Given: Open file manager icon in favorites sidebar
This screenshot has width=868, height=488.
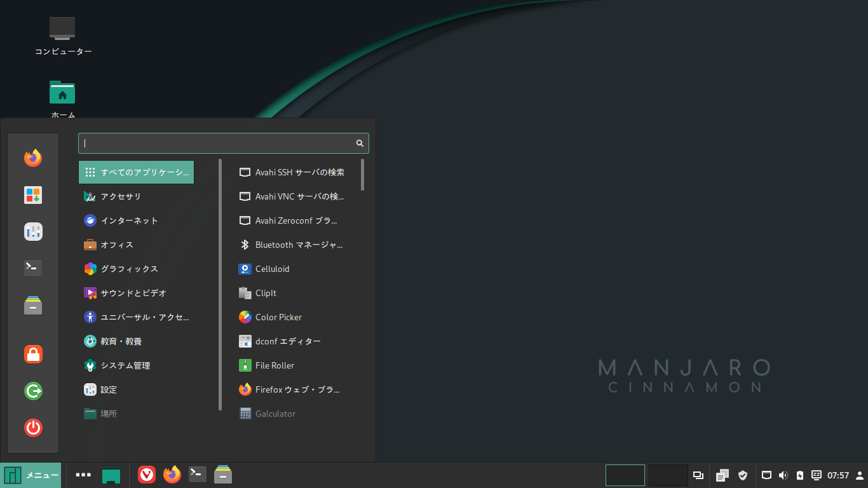Looking at the screenshot, I should click(x=33, y=306).
